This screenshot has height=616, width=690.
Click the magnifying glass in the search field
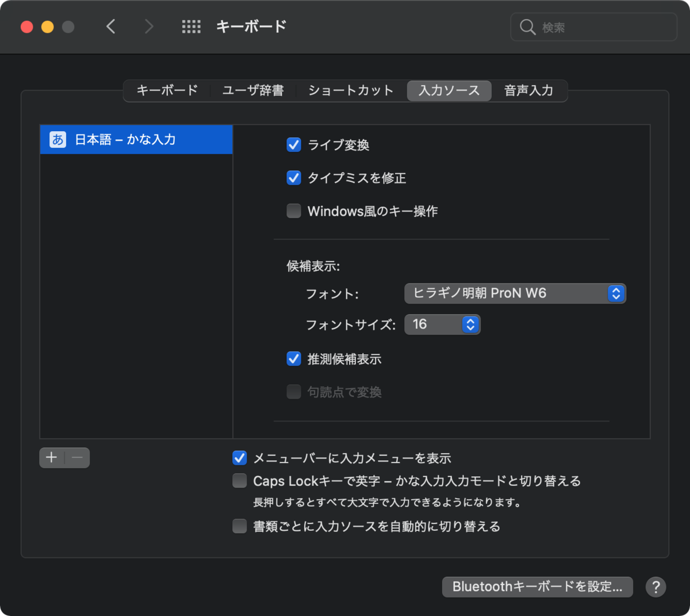(527, 27)
